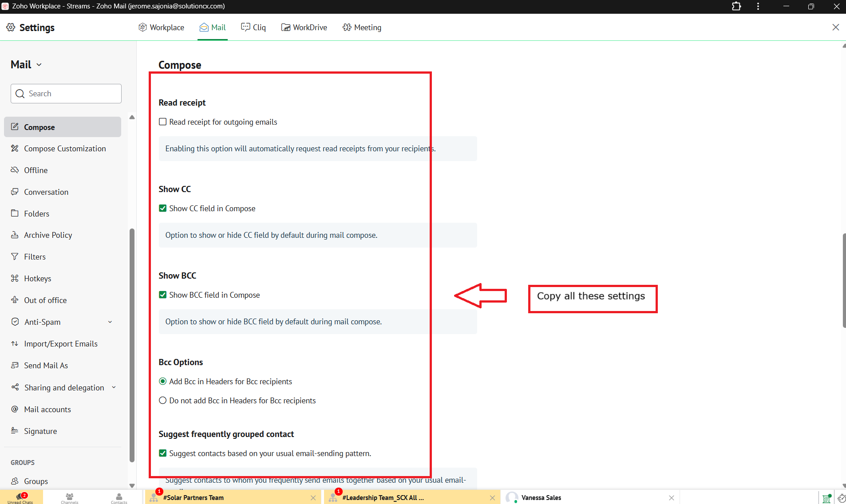Switch to the Cliq tab
The image size is (846, 504).
click(x=253, y=28)
